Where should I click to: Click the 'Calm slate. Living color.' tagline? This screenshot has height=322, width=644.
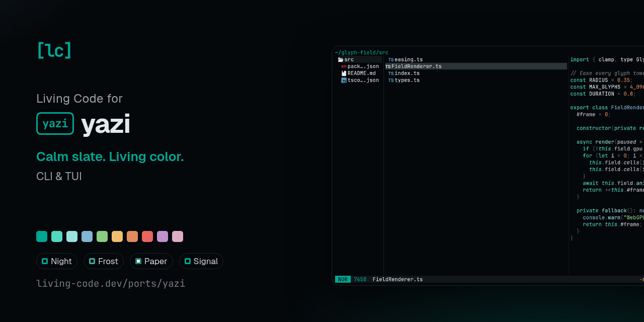110,156
